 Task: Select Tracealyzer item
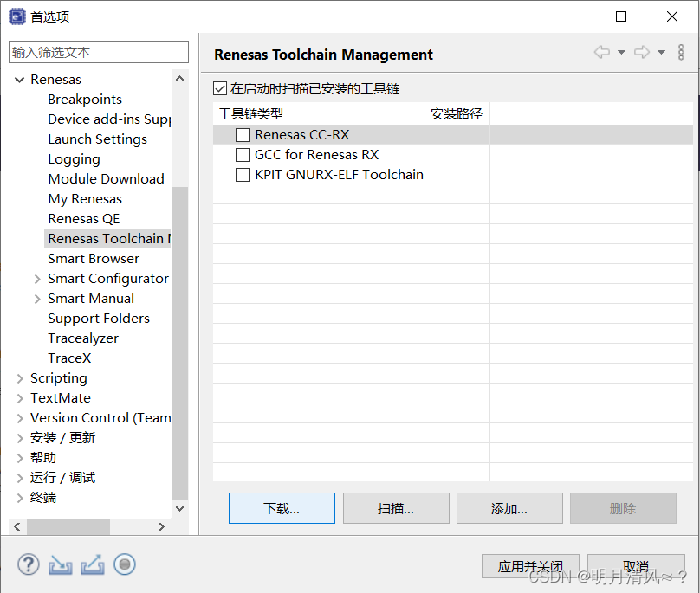pyautogui.click(x=83, y=338)
